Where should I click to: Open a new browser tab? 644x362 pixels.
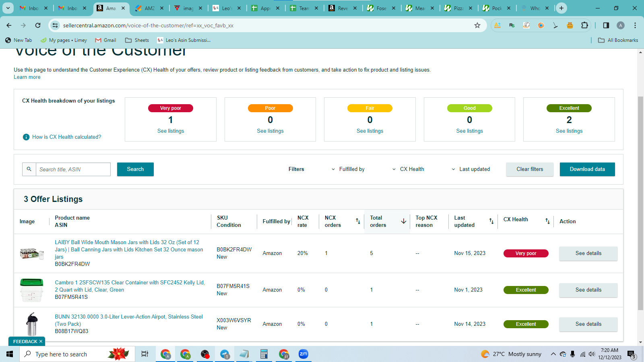point(561,8)
